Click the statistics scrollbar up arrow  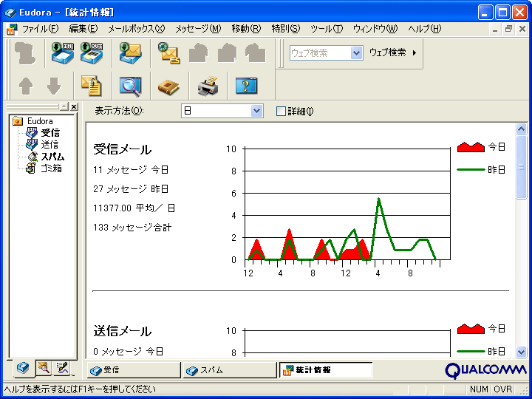(521, 129)
